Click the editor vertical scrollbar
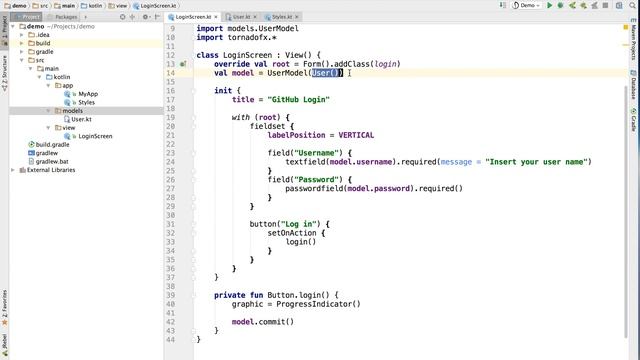 click(x=626, y=212)
